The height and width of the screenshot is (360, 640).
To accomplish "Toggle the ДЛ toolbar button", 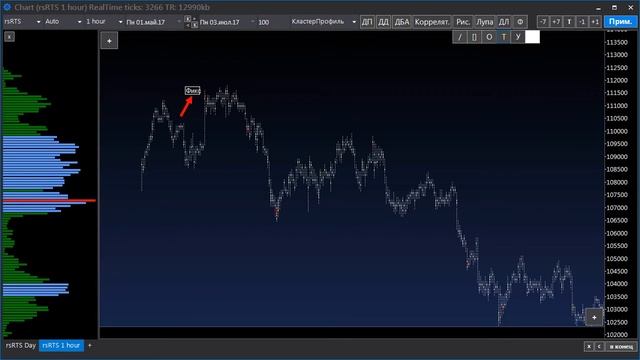I will [x=504, y=22].
